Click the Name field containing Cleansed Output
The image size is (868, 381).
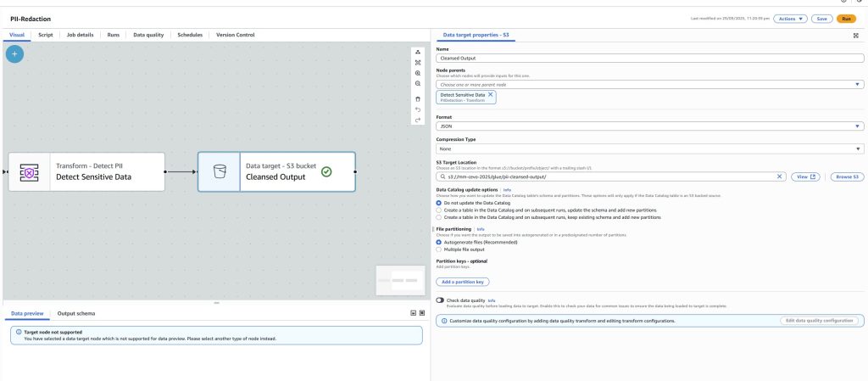(649, 60)
